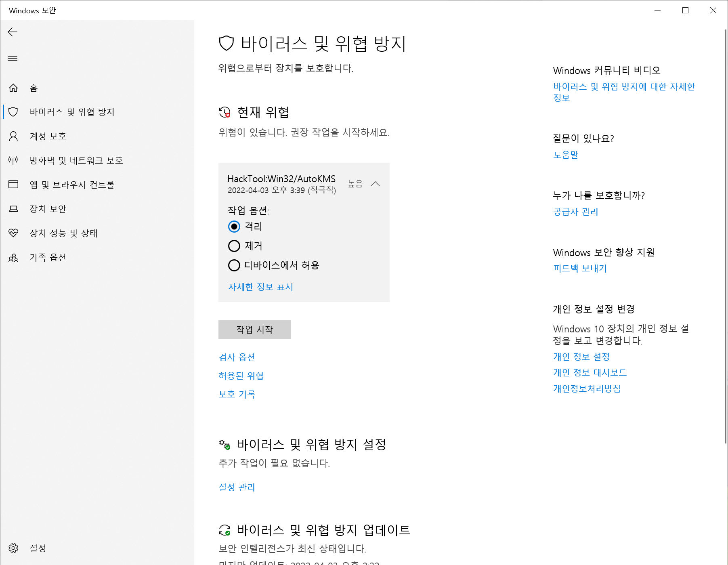
Task: Click the home icon in sidebar
Action: 13,88
